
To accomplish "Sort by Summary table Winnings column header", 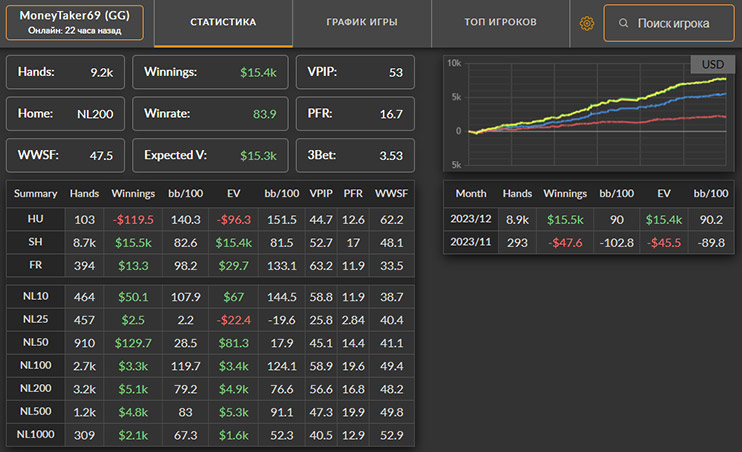I will (x=133, y=193).
